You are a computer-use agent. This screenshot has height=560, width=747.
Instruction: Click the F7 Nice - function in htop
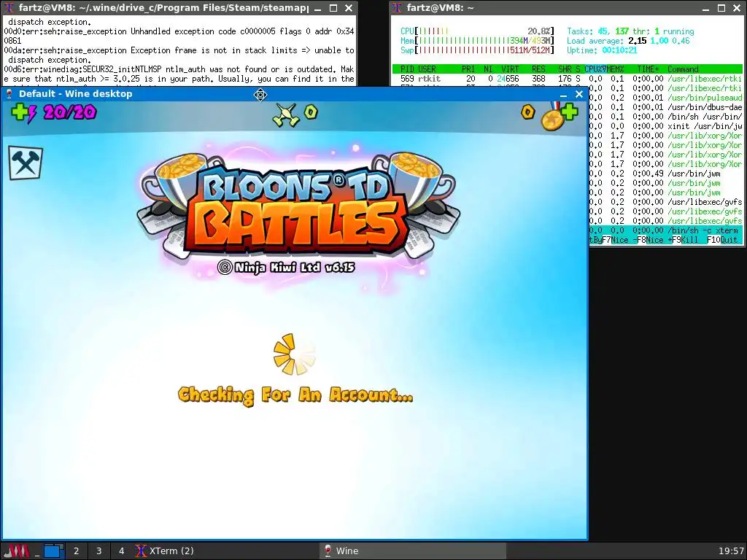click(620, 240)
